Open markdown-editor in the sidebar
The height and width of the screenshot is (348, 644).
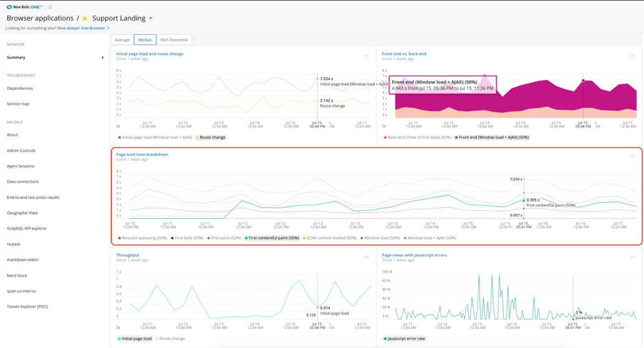point(22,259)
